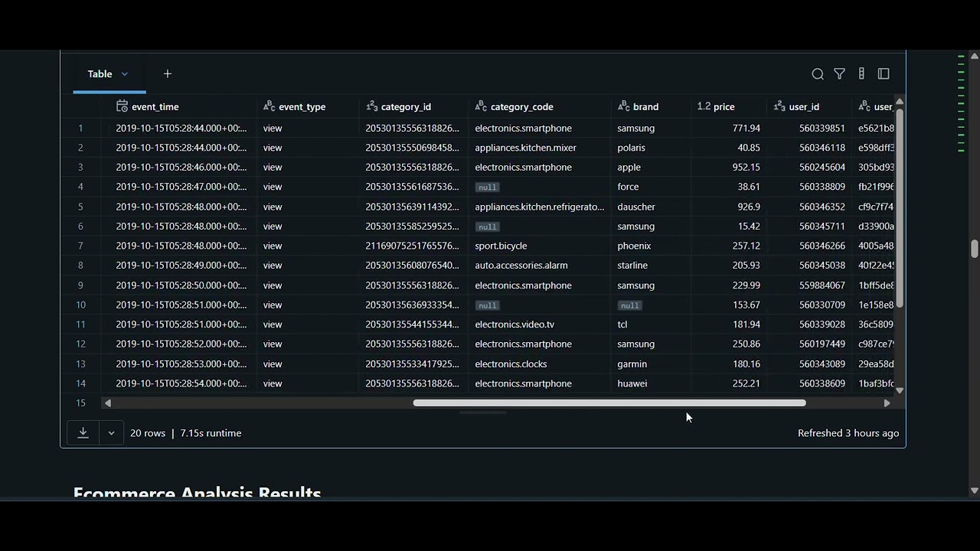Click the table vertical scrollbar thumb
This screenshot has width=980, height=551.
(900, 208)
